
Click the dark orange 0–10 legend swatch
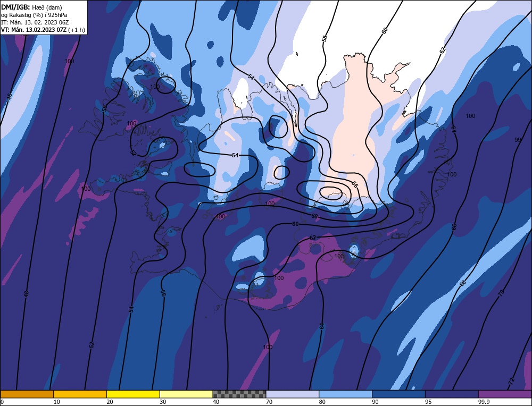coord(27,394)
